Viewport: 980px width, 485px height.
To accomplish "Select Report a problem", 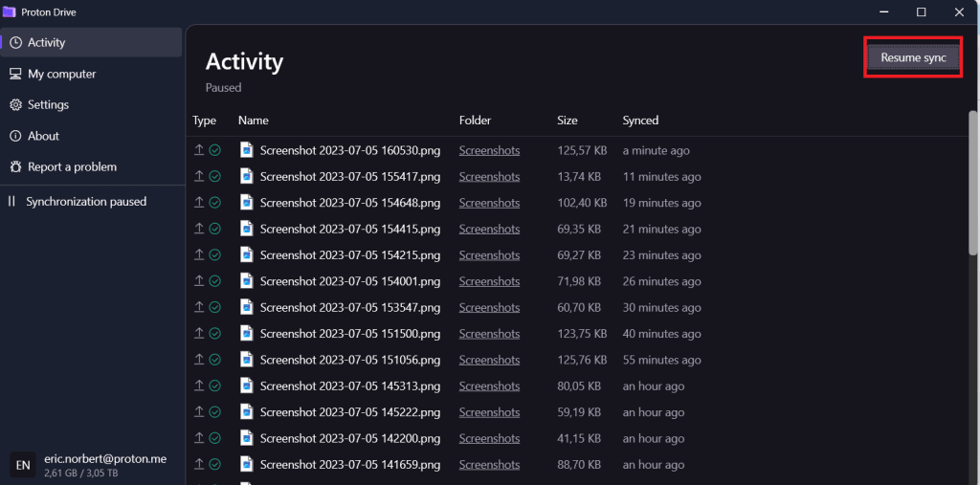I will tap(92, 166).
